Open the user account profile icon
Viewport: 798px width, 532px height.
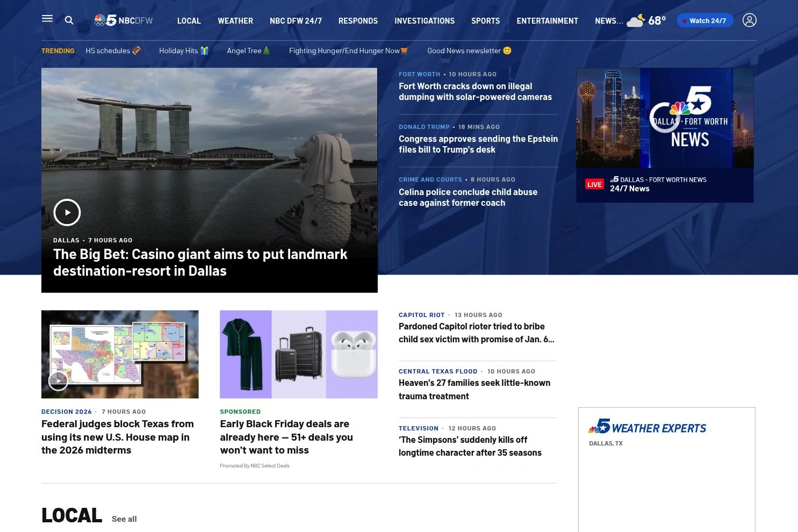click(x=749, y=20)
